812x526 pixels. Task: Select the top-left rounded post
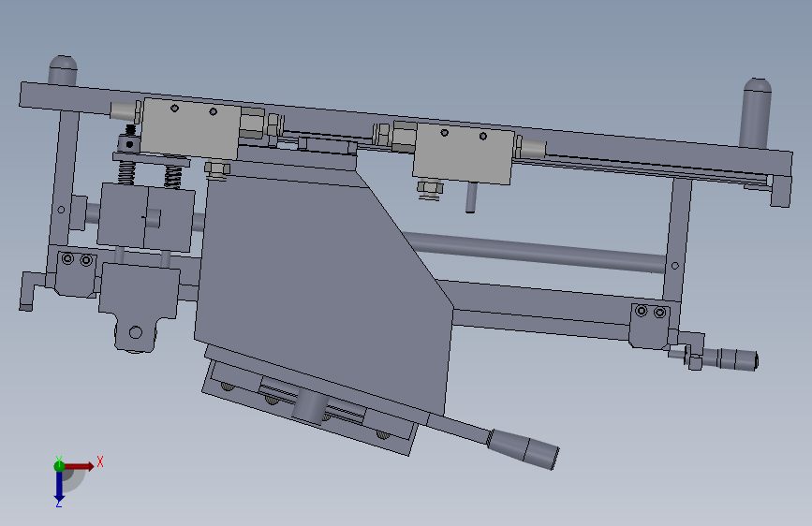(x=63, y=70)
